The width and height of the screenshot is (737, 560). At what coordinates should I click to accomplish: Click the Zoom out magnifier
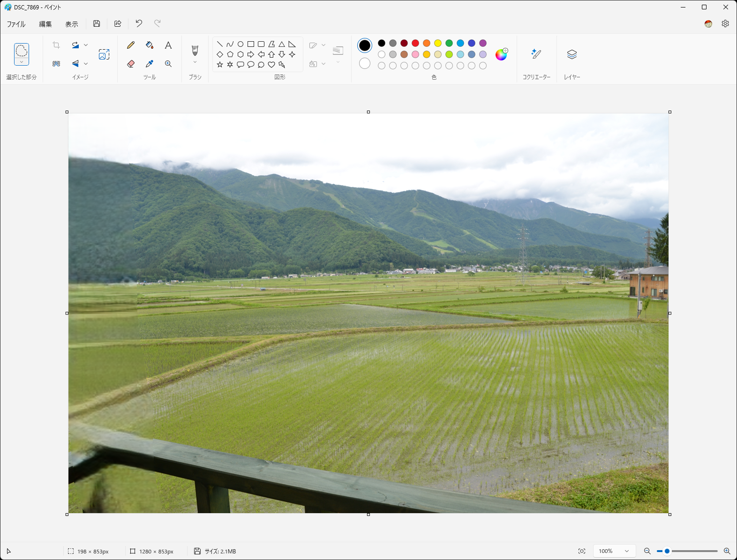[647, 551]
